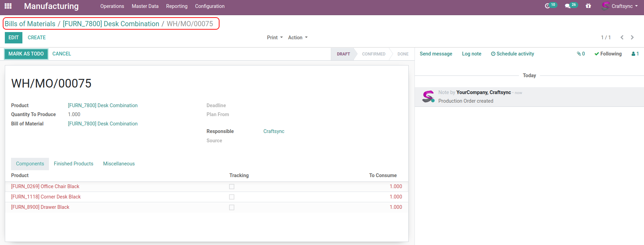644x245 pixels.
Task: Open Bills of Materials breadcrumb link
Action: [x=30, y=24]
